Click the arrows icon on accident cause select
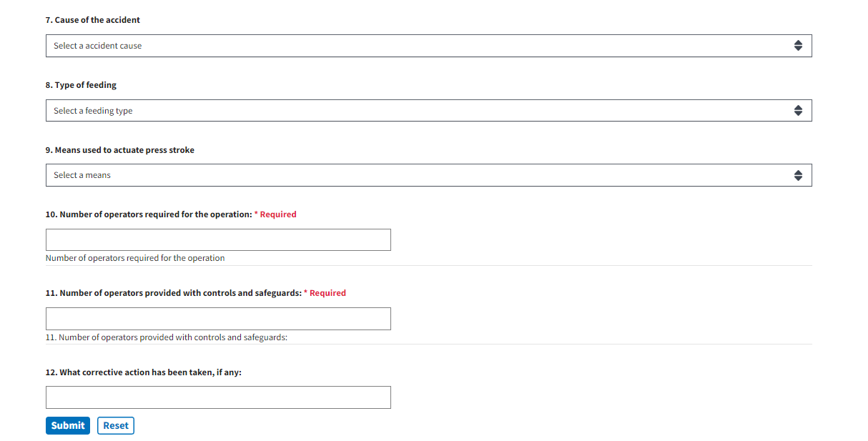The width and height of the screenshot is (868, 441). click(798, 46)
